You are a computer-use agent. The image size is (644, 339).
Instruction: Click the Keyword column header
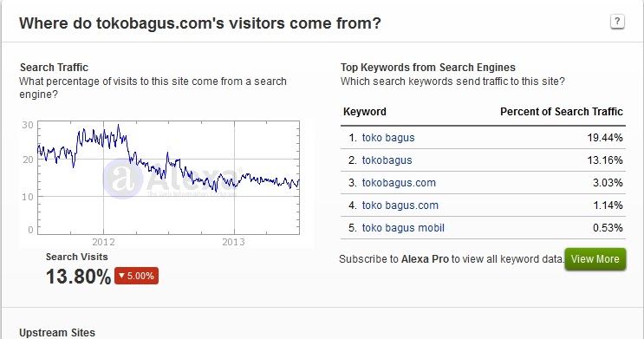[365, 112]
